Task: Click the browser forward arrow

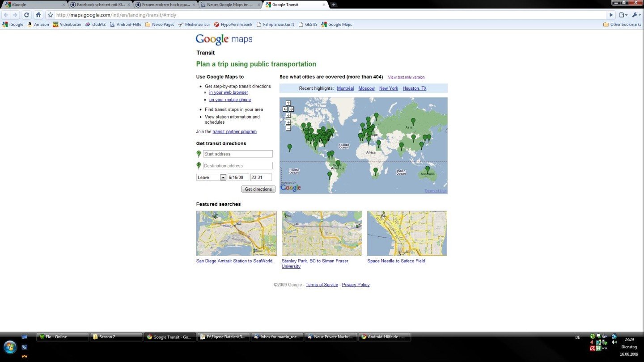Action: click(x=15, y=15)
